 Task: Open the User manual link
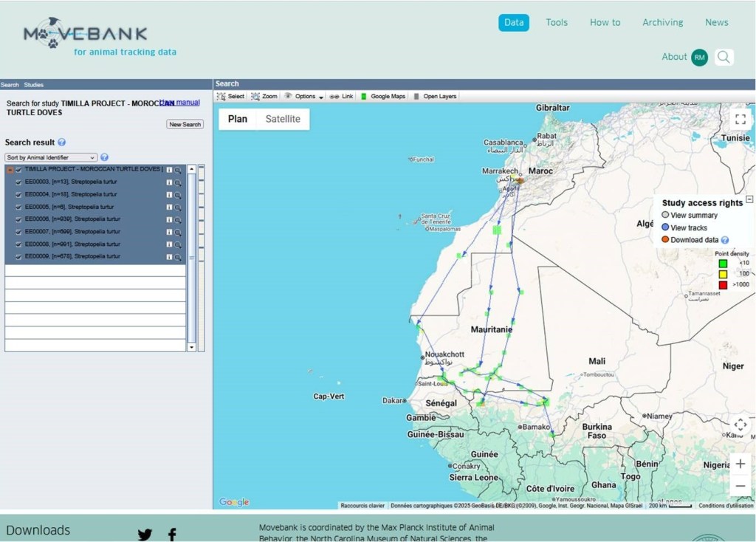[181, 103]
